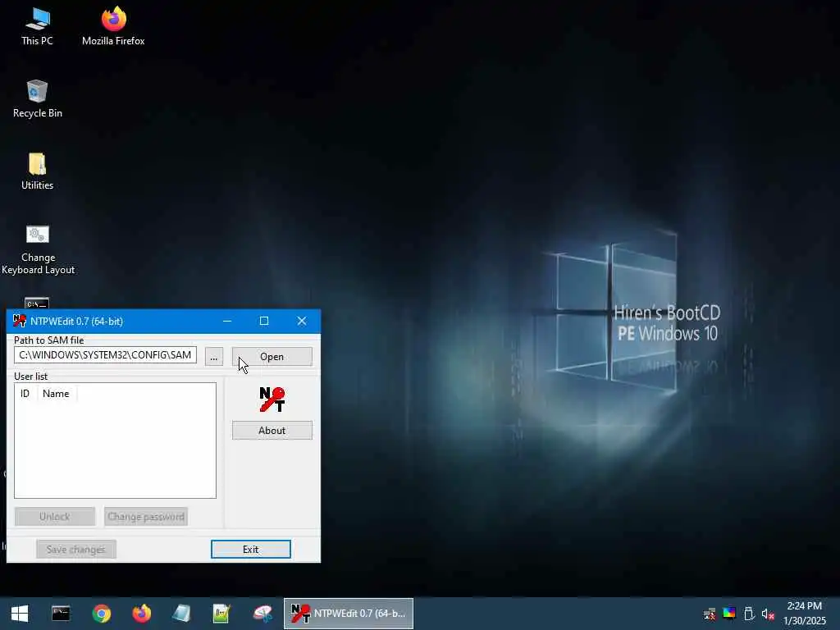Click the NTPWEdit title bar icon

(x=20, y=321)
